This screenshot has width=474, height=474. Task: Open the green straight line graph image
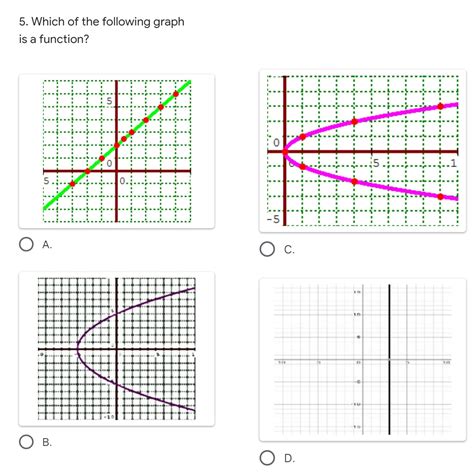click(x=117, y=151)
